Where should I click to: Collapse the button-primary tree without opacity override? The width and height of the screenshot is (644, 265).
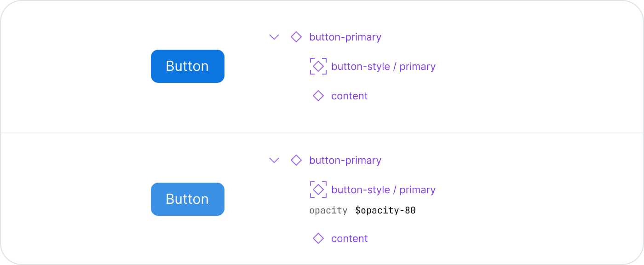pos(274,37)
